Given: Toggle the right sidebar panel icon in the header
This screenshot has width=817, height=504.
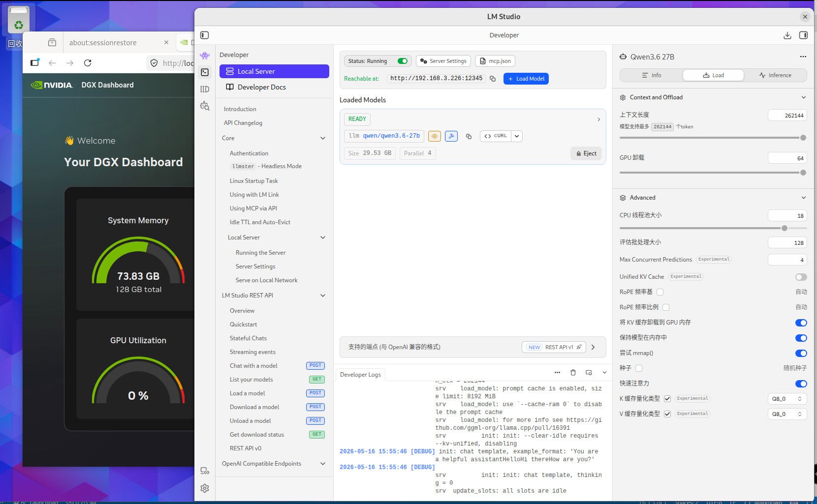Looking at the screenshot, I should pos(803,35).
